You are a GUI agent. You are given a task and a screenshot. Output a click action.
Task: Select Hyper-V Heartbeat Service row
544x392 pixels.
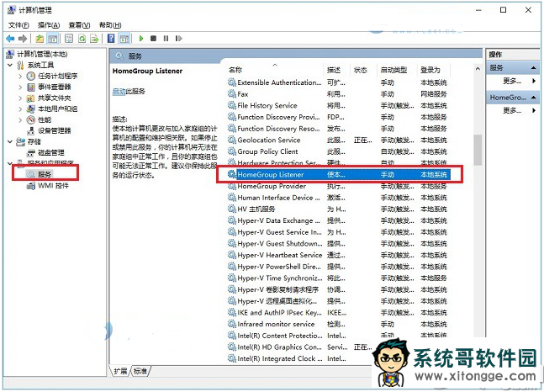tap(339, 255)
